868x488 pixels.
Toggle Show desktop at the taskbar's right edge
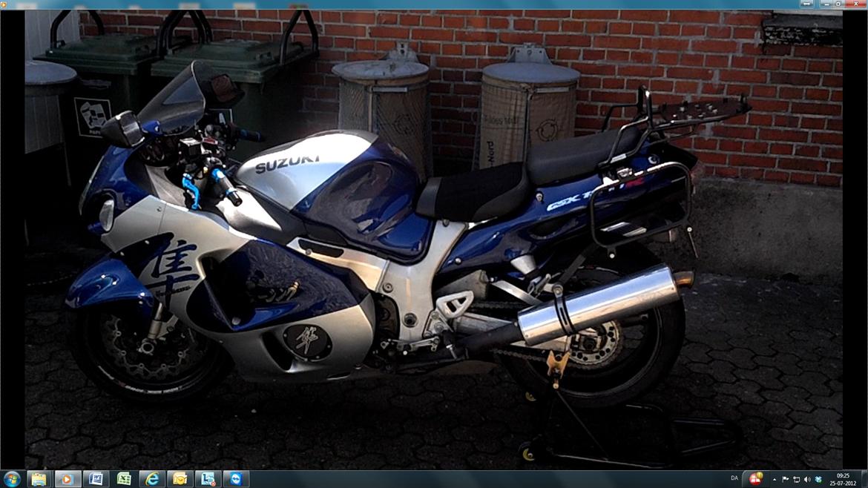click(x=865, y=478)
